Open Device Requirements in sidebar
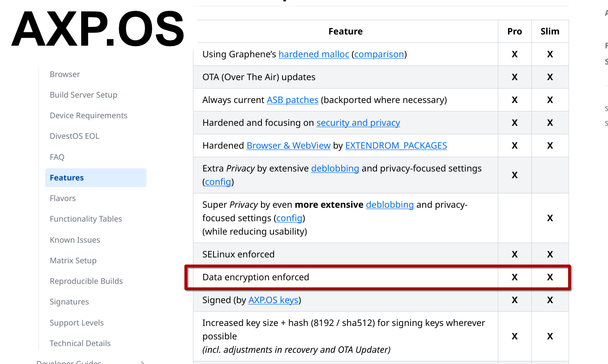 point(89,116)
